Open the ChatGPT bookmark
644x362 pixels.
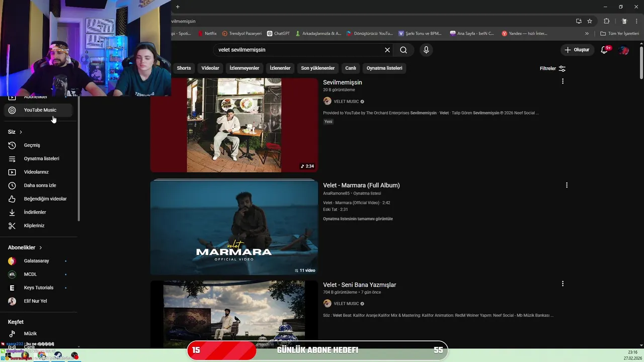[278, 33]
